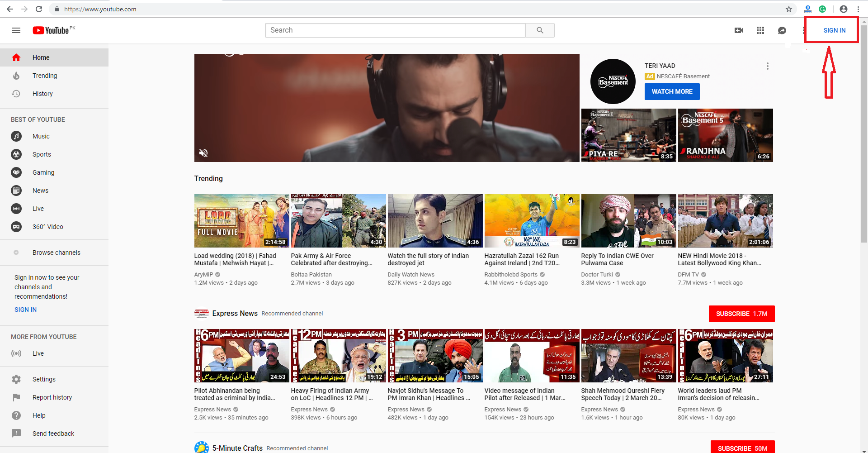868x453 pixels.
Task: Open Navjot Sidhu's Message video title
Action: click(429, 394)
